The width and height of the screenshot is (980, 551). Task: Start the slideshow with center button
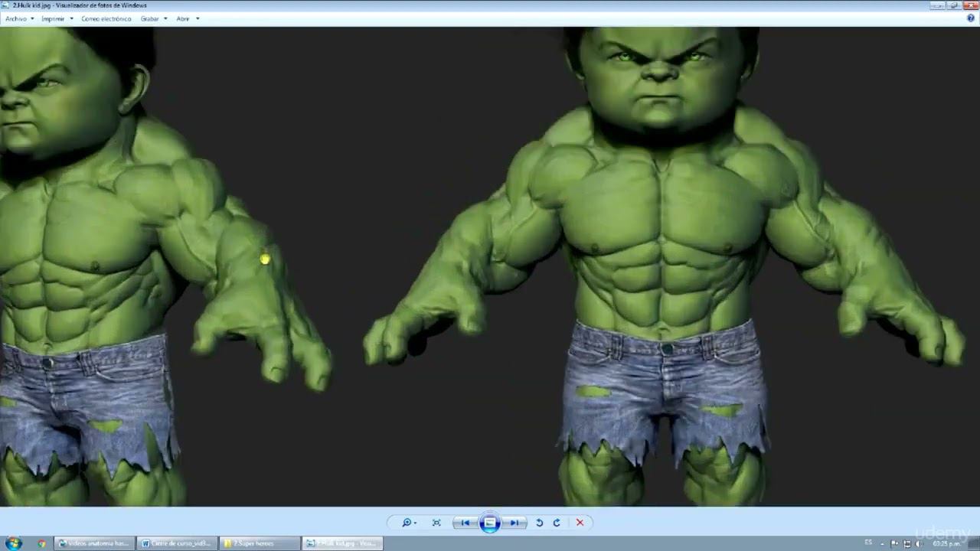pos(490,523)
